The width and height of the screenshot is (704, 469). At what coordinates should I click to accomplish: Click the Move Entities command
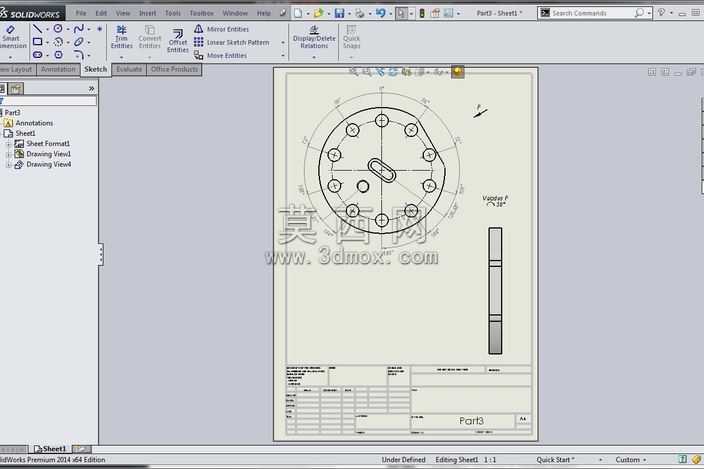220,55
